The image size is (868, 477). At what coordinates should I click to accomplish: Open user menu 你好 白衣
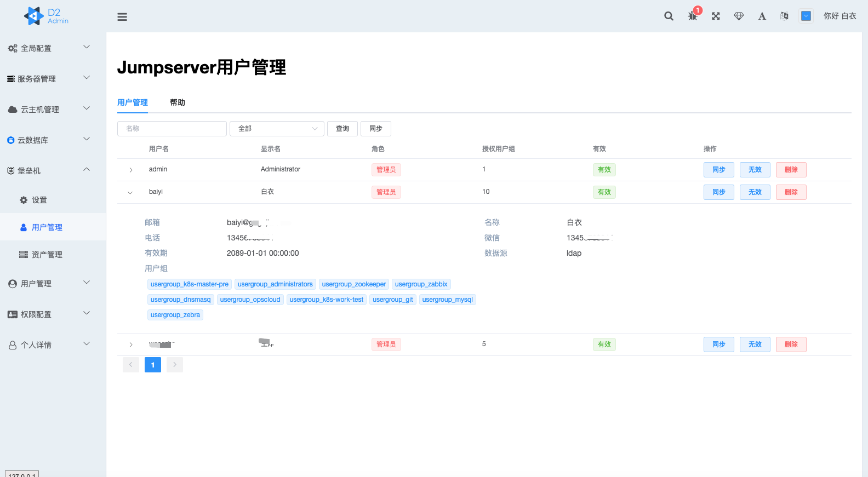[x=840, y=16]
